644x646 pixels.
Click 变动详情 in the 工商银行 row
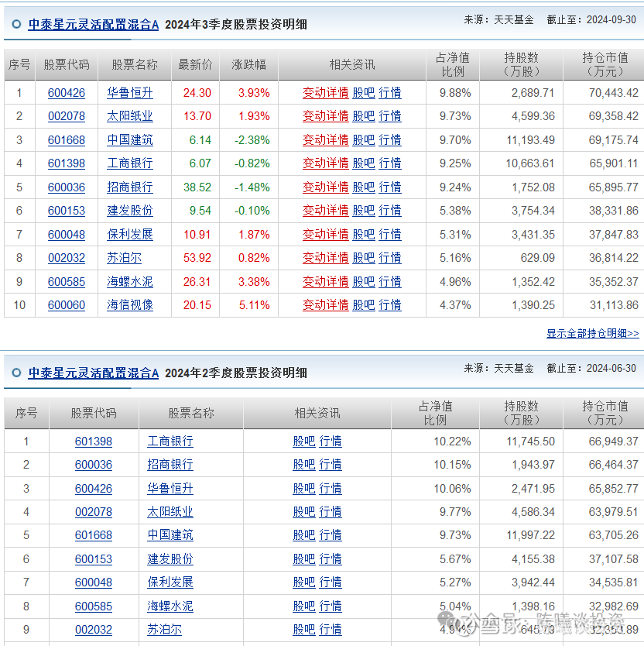325,163
